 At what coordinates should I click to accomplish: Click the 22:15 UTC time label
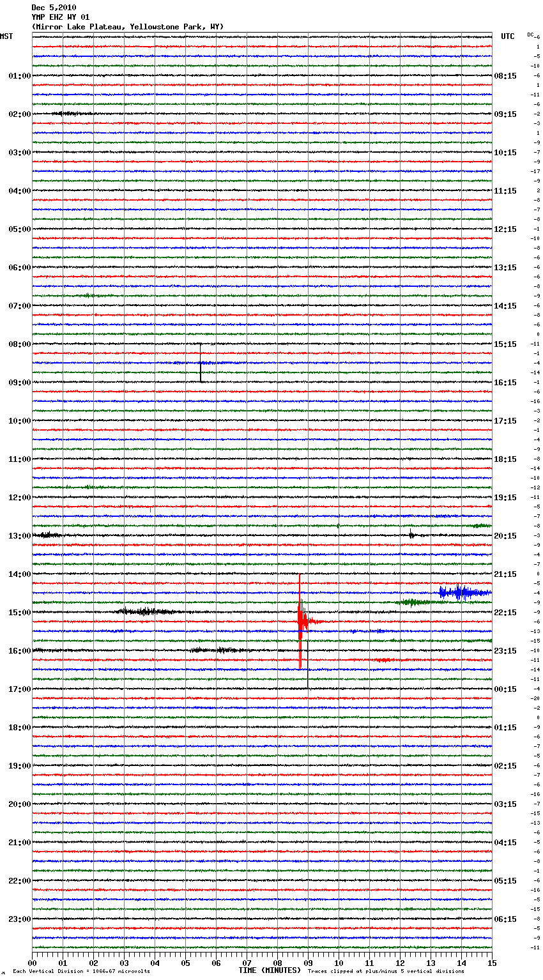click(505, 613)
